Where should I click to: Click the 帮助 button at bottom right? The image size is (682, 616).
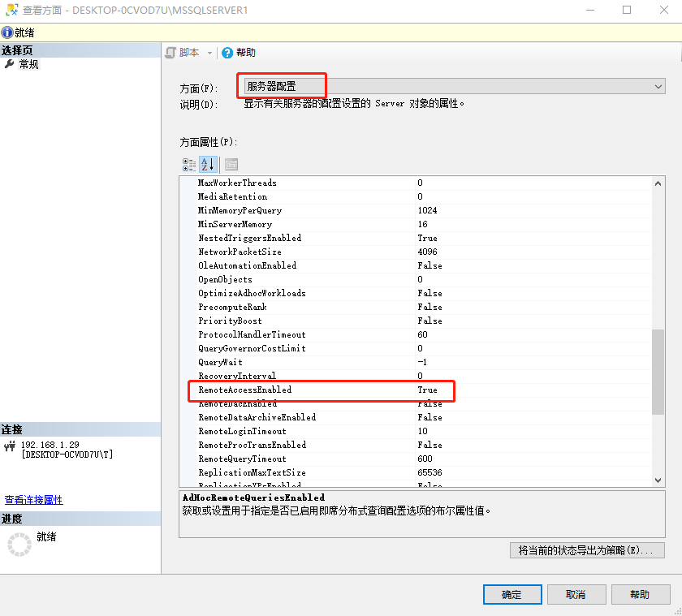640,594
